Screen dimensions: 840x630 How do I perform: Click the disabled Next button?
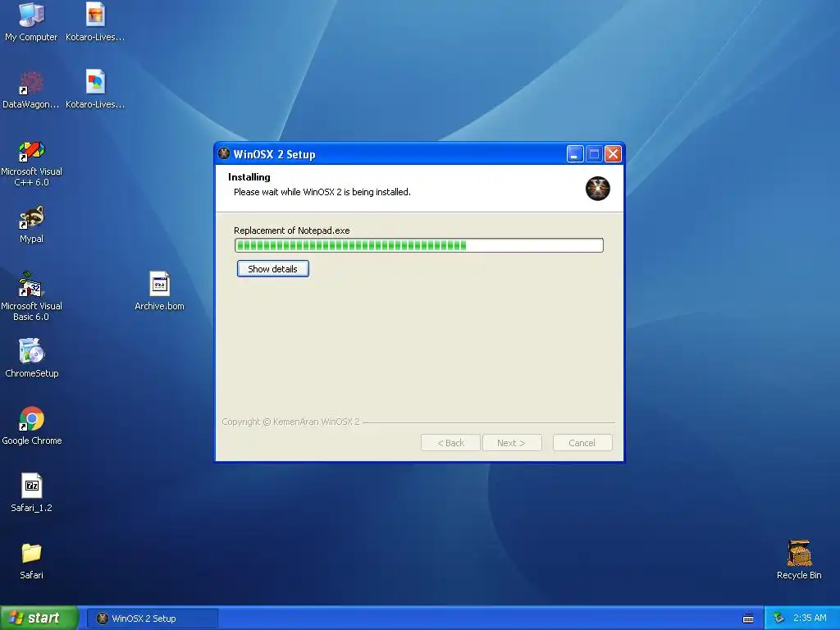(x=512, y=443)
